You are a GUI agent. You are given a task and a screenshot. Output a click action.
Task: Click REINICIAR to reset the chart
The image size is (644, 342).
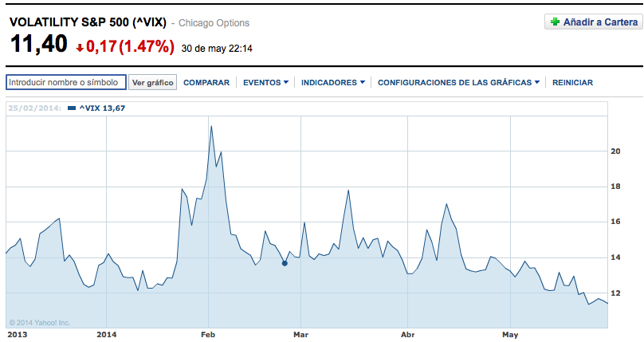[572, 83]
